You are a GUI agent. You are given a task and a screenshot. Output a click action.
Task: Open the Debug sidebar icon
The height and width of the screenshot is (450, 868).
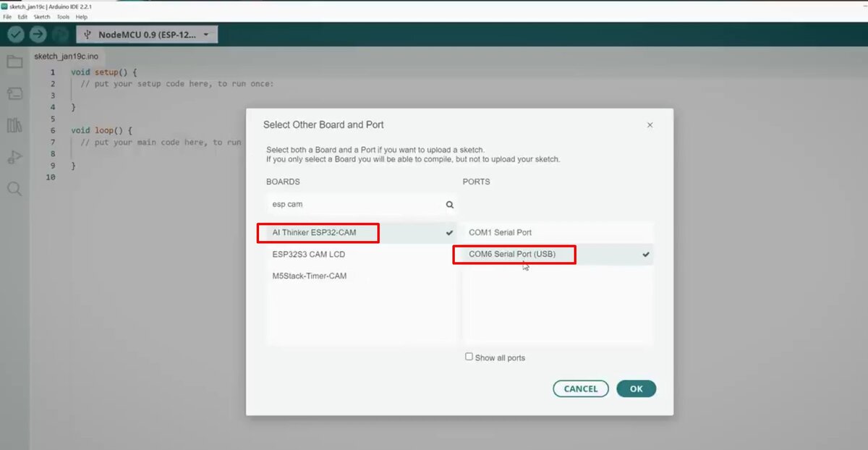[14, 157]
